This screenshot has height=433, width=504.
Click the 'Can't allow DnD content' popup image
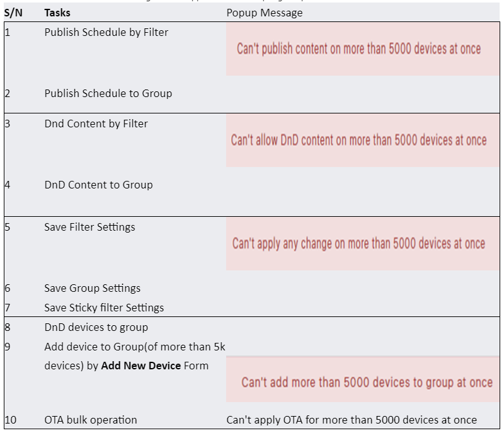point(363,141)
